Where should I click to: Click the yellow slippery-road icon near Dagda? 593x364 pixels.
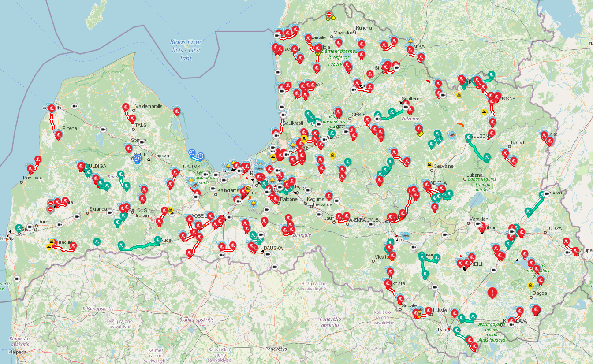530,285
